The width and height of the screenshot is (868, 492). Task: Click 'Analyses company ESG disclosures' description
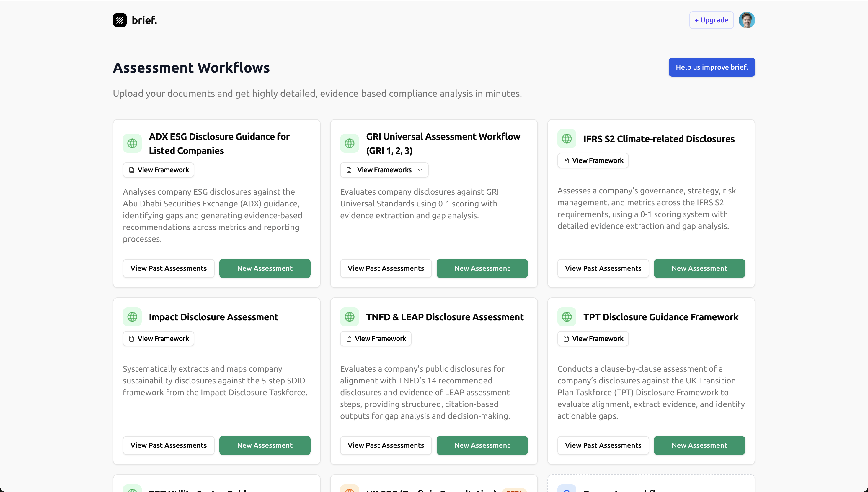213,215
